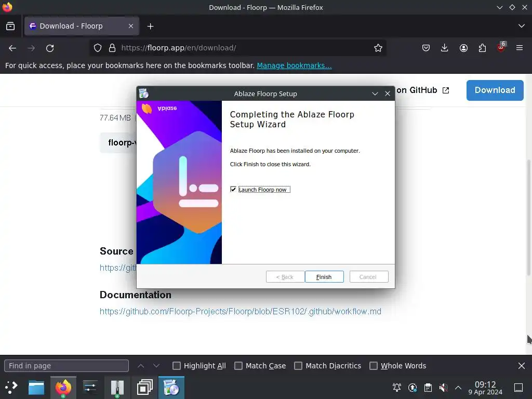The width and height of the screenshot is (532, 399).
Task: Click the uBlock Origin extension icon
Action: (x=501, y=48)
